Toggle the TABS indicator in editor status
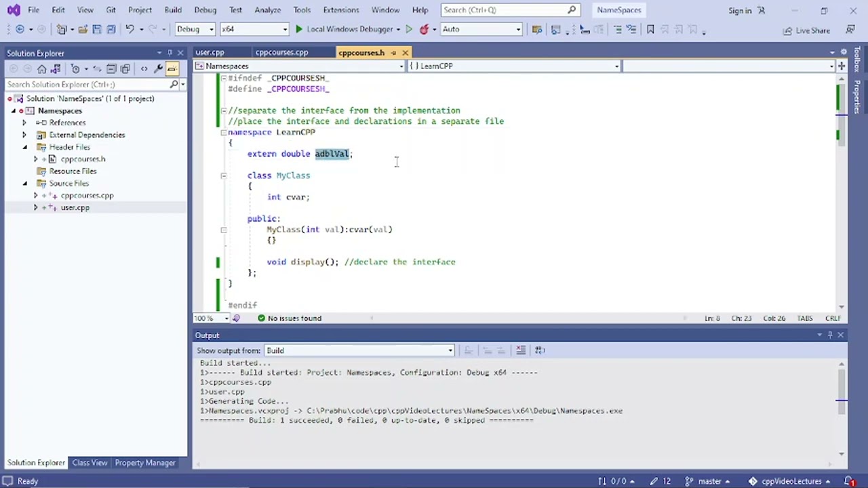This screenshot has width=868, height=488. 804,318
